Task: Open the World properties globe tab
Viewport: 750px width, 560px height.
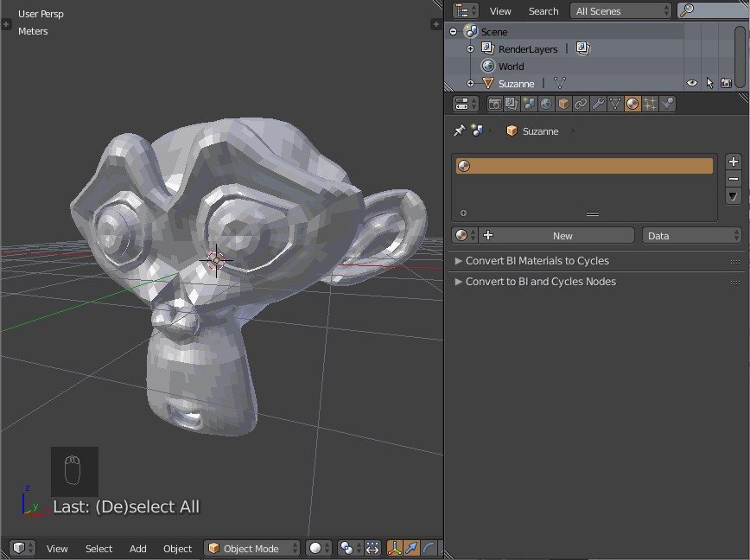Action: point(546,104)
